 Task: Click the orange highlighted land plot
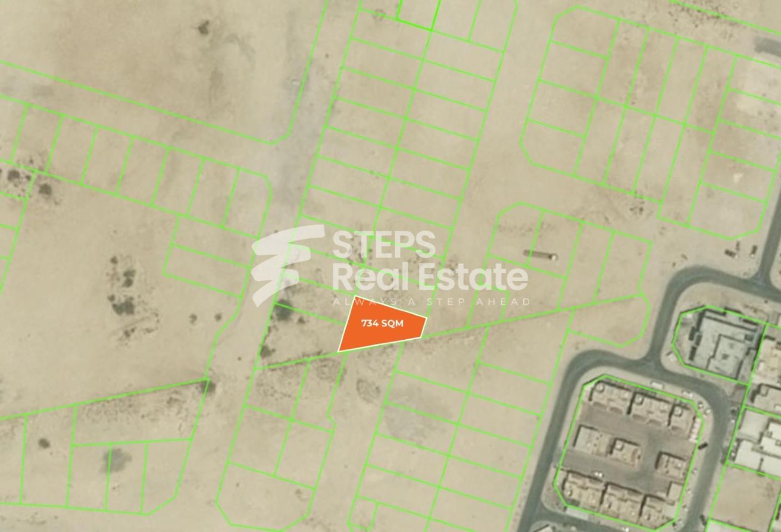pos(382,325)
